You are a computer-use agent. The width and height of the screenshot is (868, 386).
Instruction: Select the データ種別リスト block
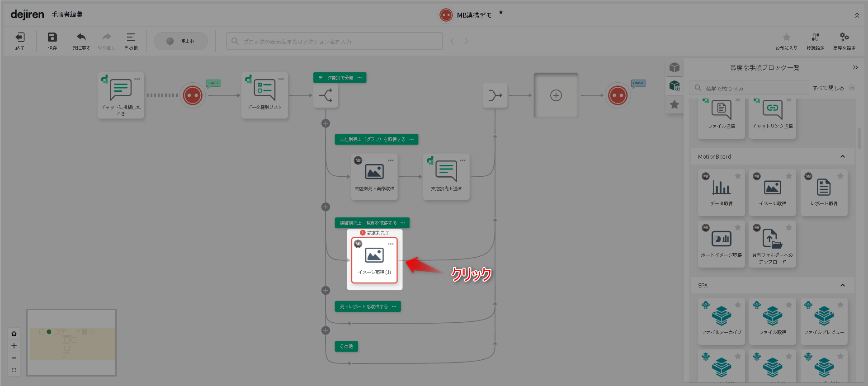(264, 95)
